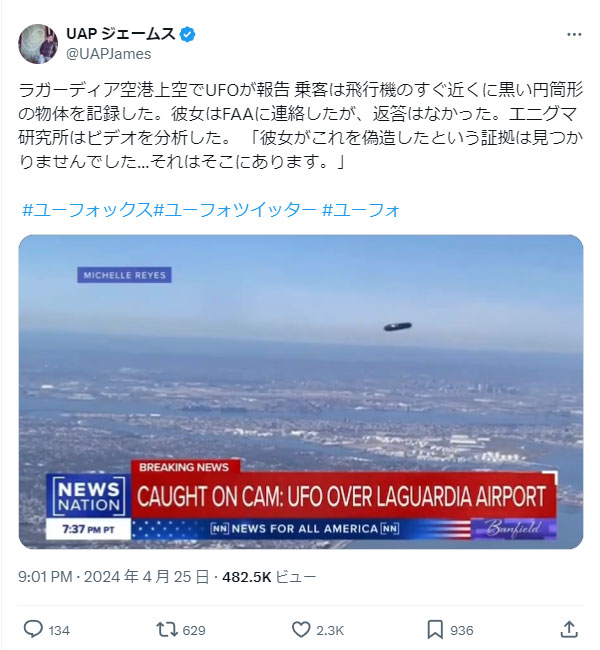Open the last #ユーフォ hashtag
The width and height of the screenshot is (600, 650).
point(360,210)
